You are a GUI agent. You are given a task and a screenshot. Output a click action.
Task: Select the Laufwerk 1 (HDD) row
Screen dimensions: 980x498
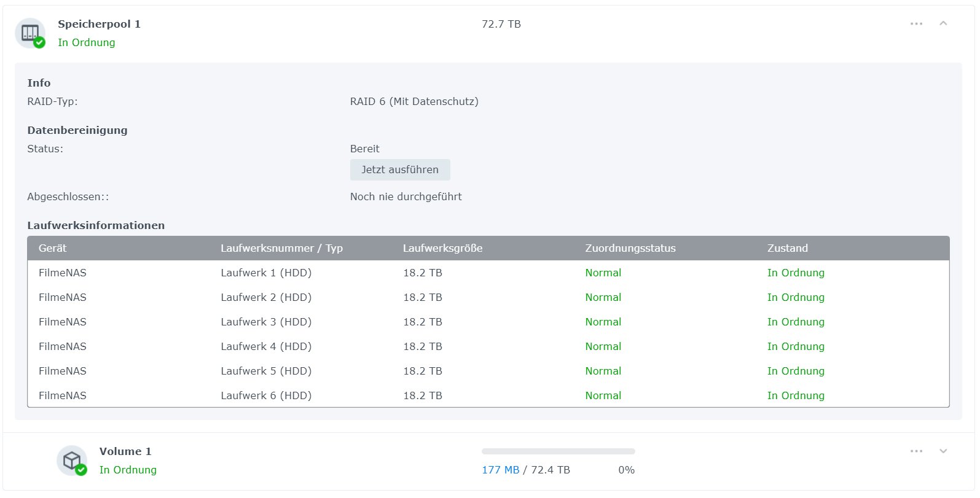coord(266,273)
